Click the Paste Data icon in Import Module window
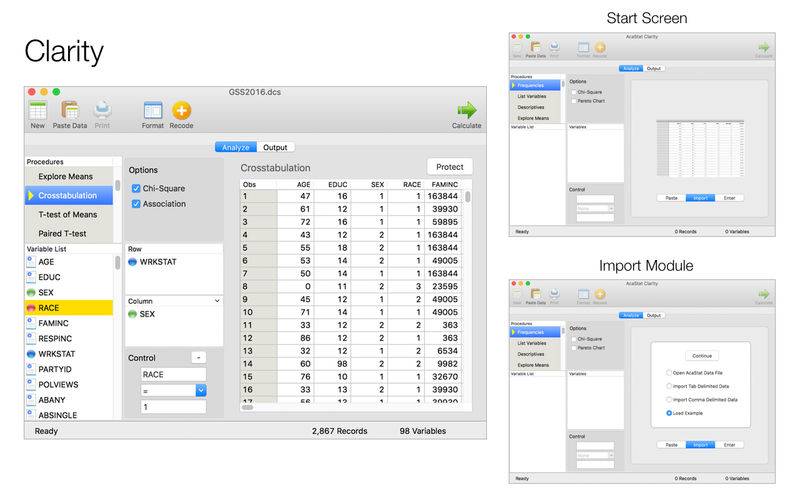The image size is (800, 500). tap(536, 294)
